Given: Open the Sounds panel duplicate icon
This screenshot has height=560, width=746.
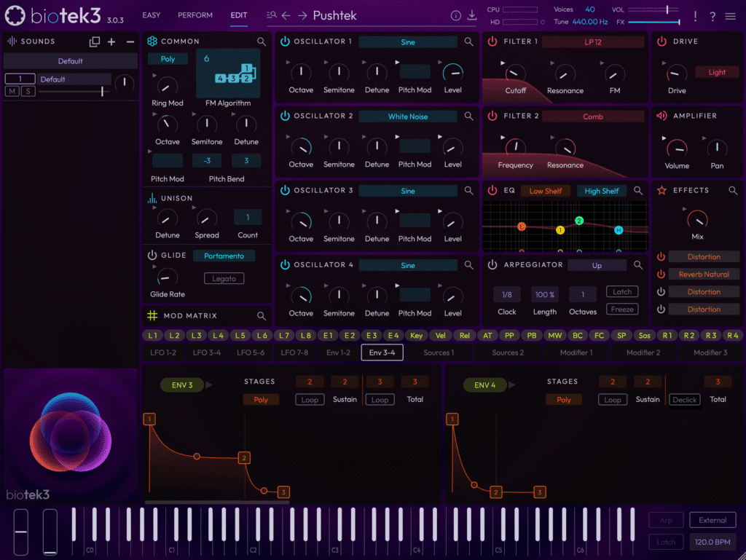Looking at the screenshot, I should click(x=95, y=42).
